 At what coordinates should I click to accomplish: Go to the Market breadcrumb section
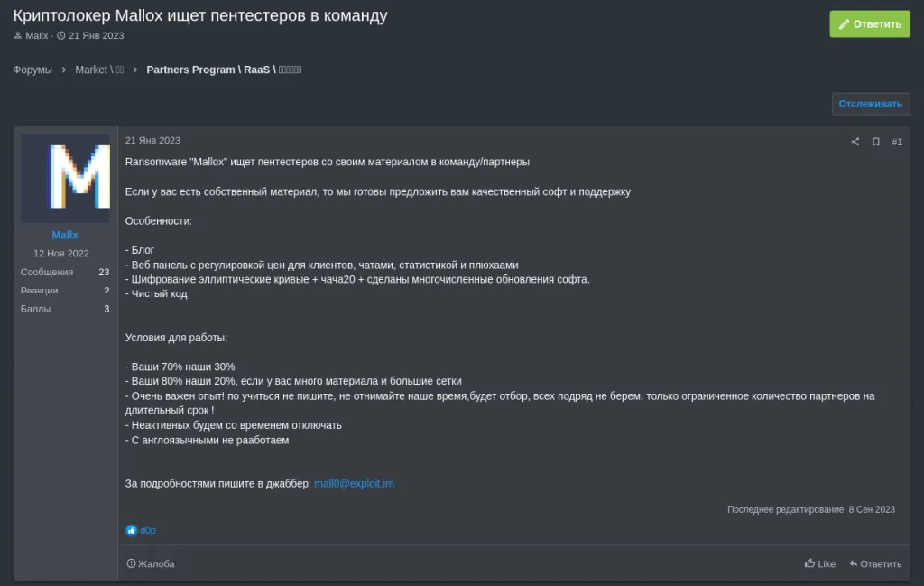click(x=99, y=70)
